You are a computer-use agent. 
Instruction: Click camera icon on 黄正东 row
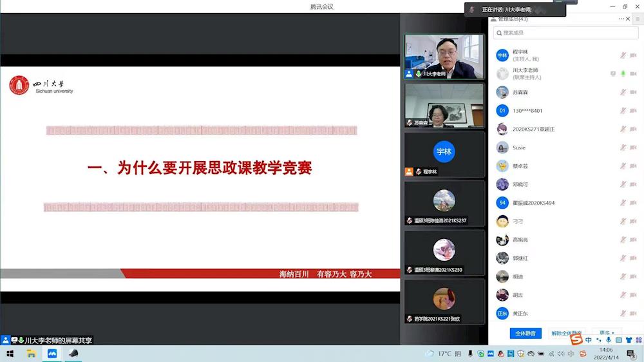[x=633, y=313]
